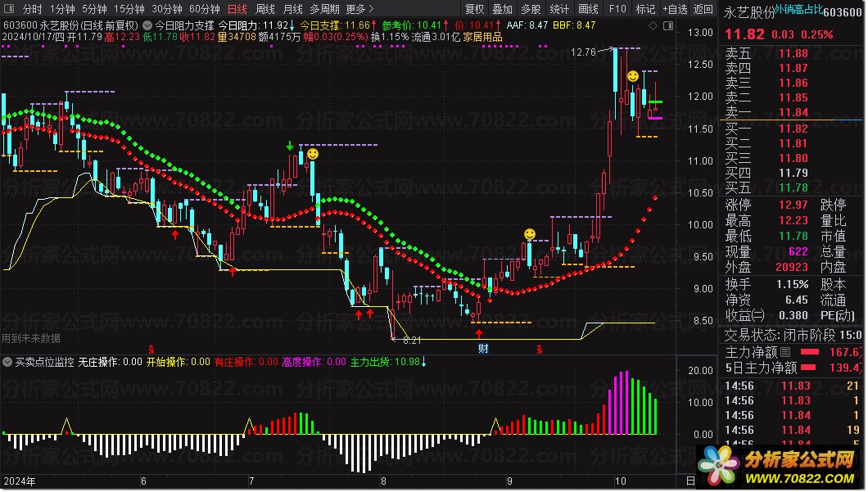
Task: Toggle the side panel layout icon
Action: coord(668,25)
